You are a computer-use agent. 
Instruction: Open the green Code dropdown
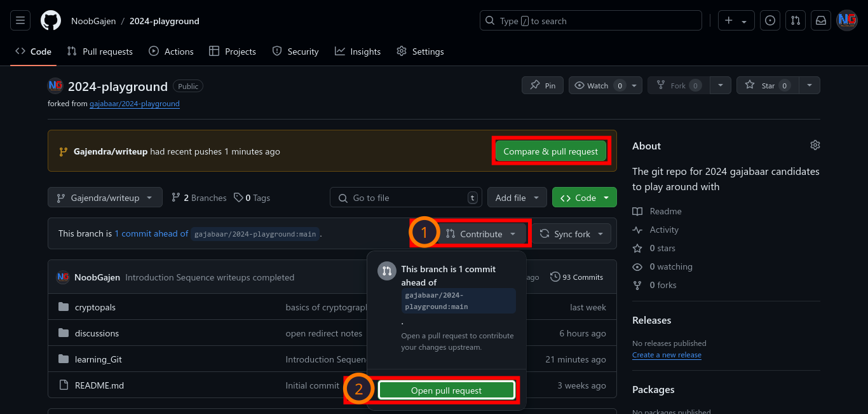pos(585,198)
